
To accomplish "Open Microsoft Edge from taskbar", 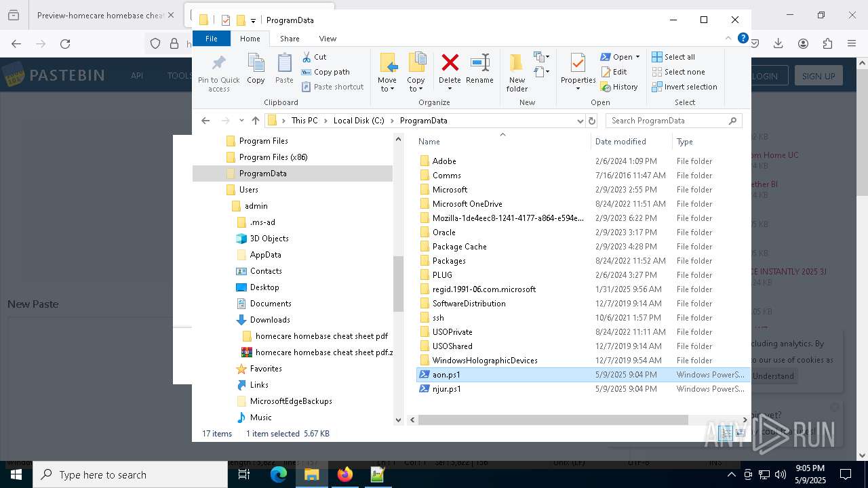I will pyautogui.click(x=279, y=474).
